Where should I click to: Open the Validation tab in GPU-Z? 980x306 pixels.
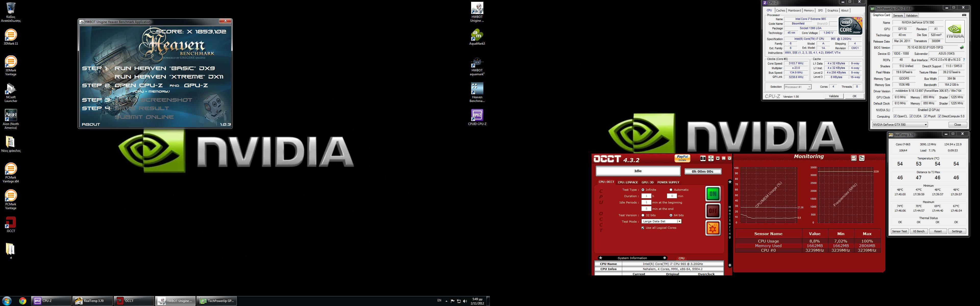tap(912, 16)
